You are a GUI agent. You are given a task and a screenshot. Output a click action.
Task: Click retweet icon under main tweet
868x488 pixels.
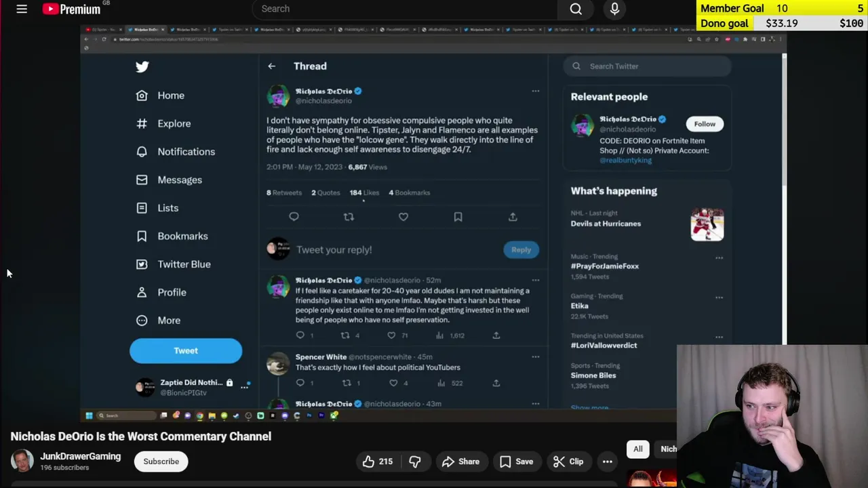tap(349, 217)
